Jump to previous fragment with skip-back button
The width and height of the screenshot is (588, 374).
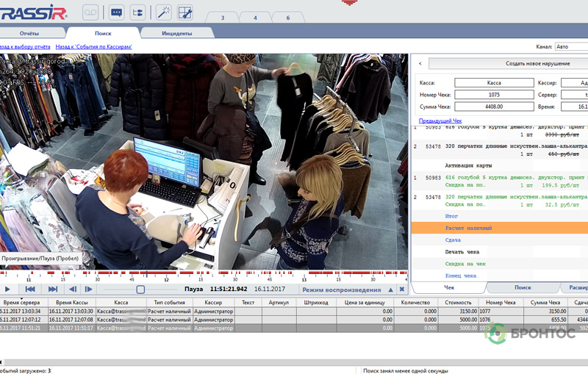tap(30, 290)
